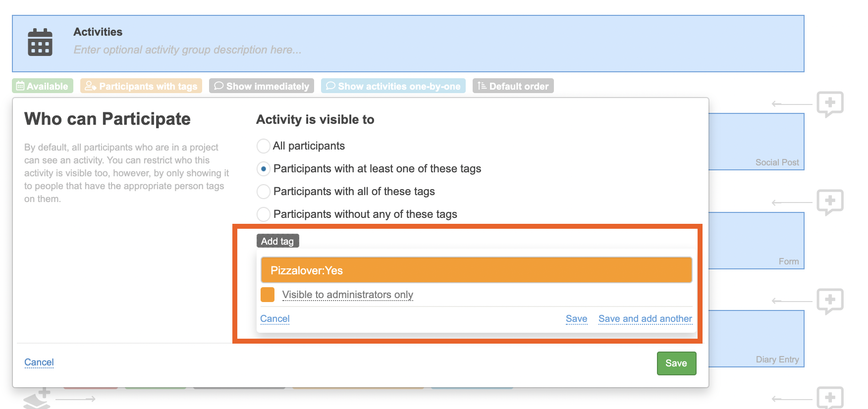The width and height of the screenshot is (868, 409).
Task: Click the Default order badge
Action: pyautogui.click(x=513, y=86)
